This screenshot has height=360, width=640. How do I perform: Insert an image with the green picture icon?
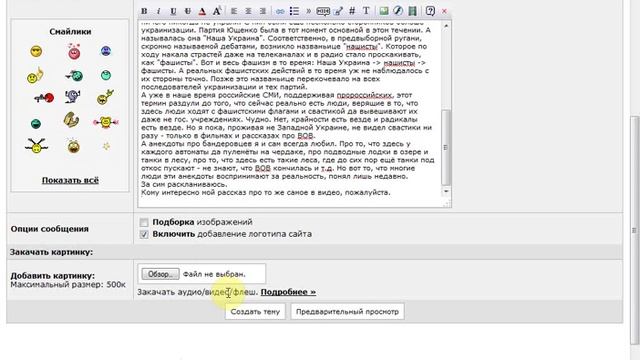pos(383,11)
